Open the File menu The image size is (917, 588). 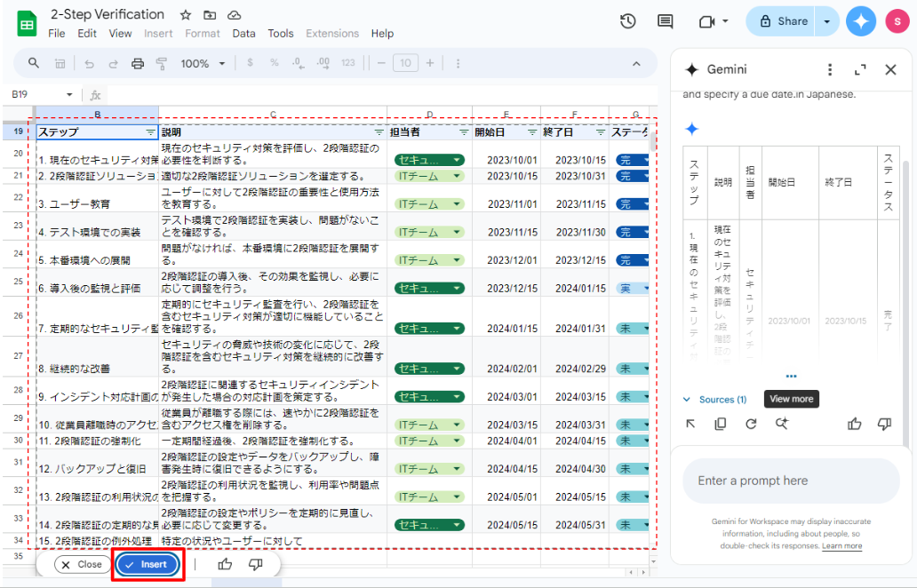coord(57,34)
